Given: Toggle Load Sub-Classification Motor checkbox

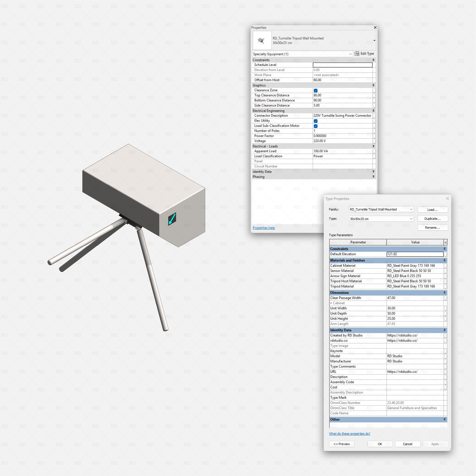Looking at the screenshot, I should click(x=316, y=126).
